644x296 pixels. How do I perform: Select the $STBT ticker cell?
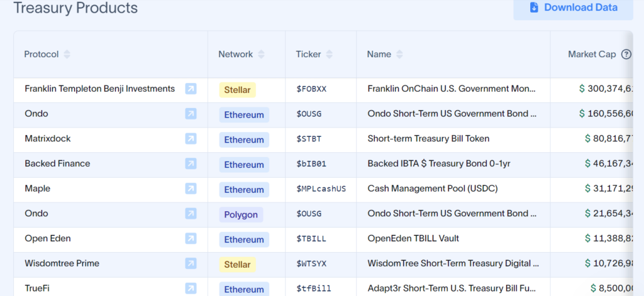click(x=309, y=139)
